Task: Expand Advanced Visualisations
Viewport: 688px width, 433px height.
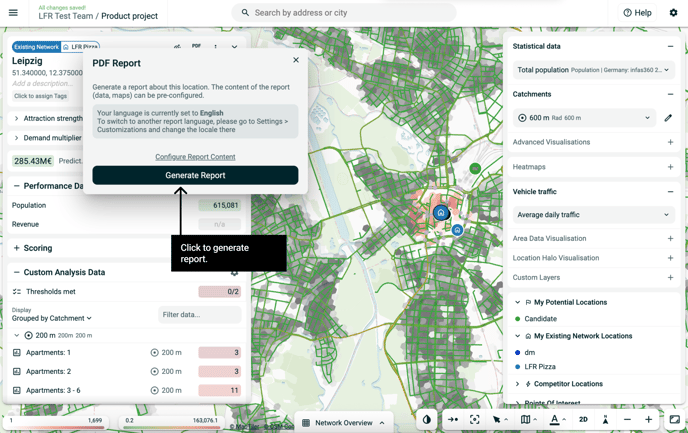Action: click(670, 142)
